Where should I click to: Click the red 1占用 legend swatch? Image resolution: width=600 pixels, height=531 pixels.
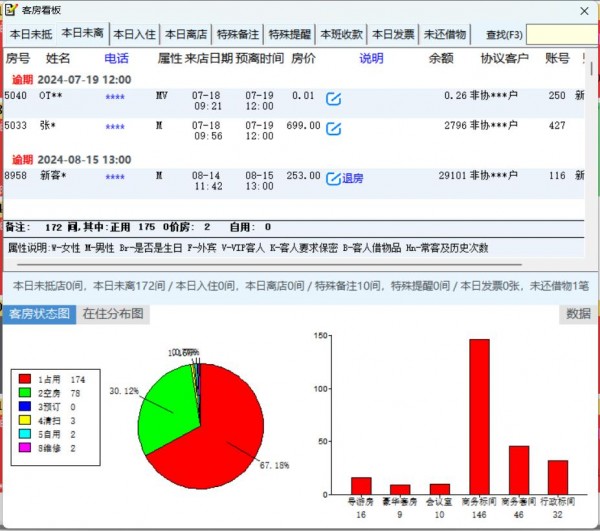click(26, 380)
